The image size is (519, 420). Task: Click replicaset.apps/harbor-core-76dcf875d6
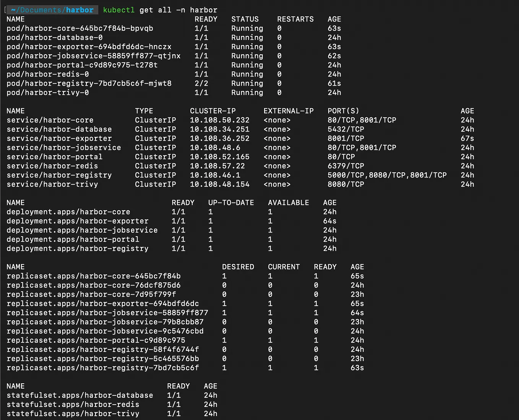click(x=94, y=285)
